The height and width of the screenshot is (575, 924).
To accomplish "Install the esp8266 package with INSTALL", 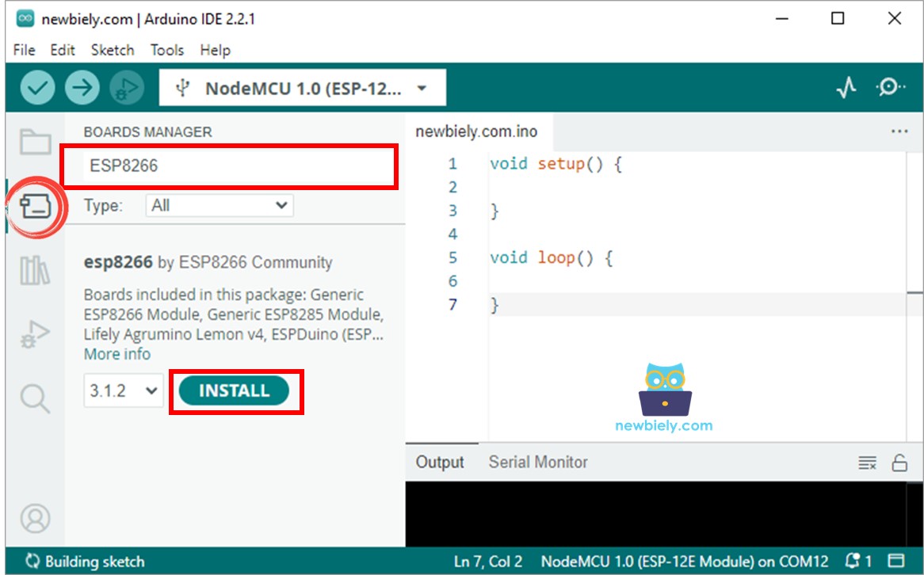I will coord(234,390).
